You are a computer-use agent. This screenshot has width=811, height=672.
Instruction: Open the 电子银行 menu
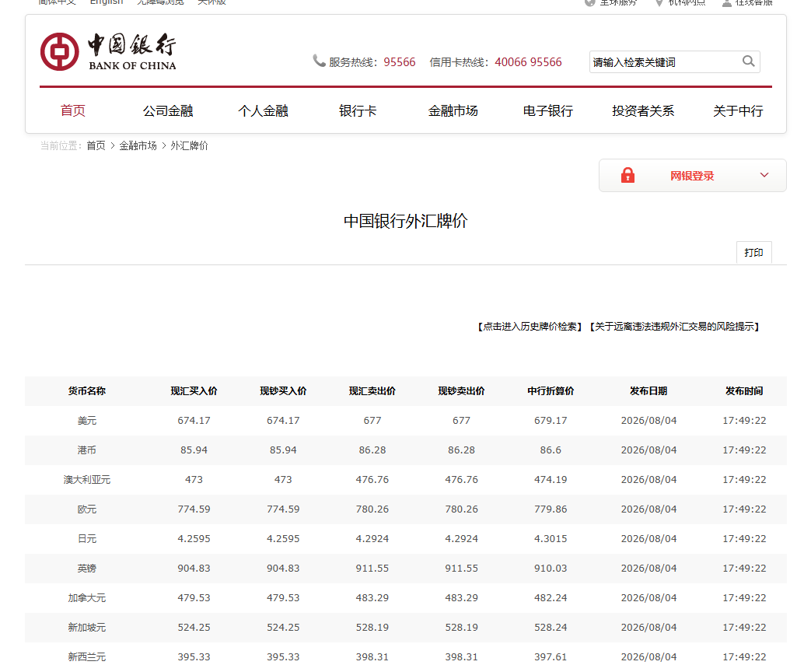(x=548, y=110)
